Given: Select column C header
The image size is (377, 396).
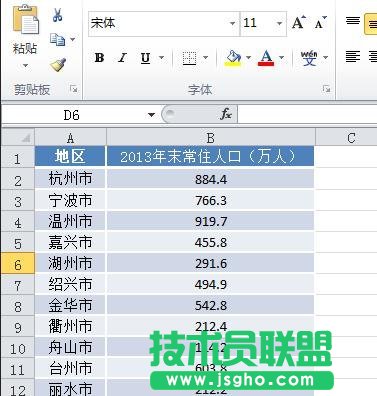Looking at the screenshot, I should [x=346, y=138].
